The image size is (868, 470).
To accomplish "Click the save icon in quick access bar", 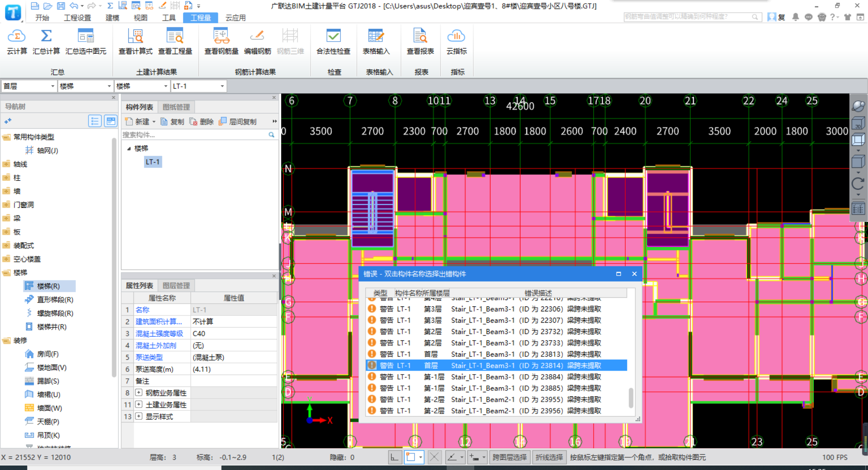I will 61,6.
